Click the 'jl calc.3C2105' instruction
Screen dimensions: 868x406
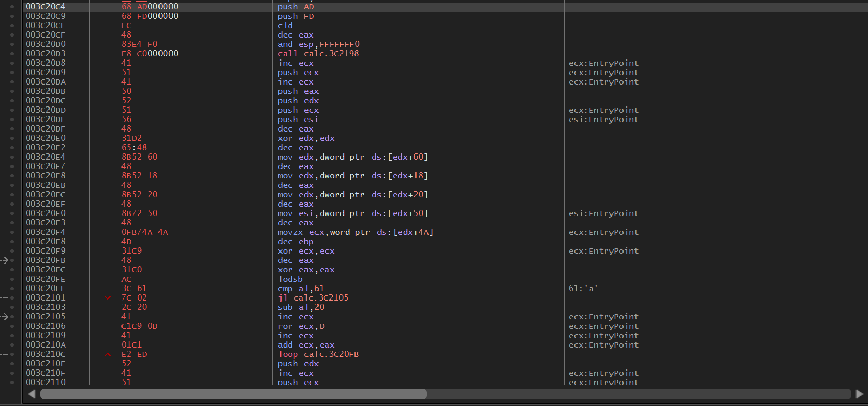[x=313, y=298]
